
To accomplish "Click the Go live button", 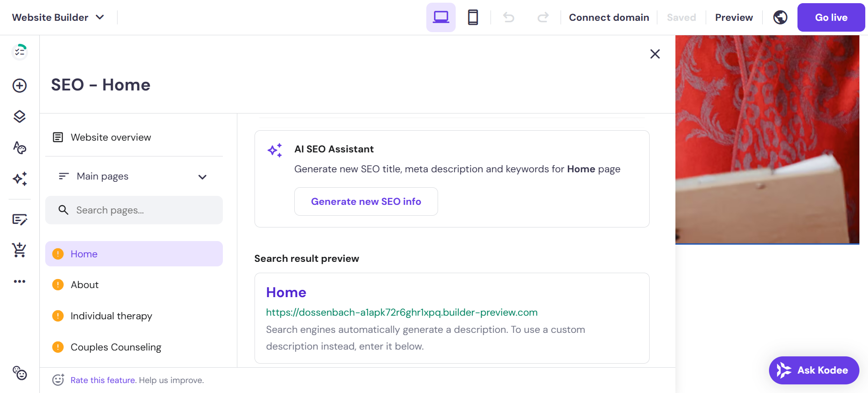I will tap(831, 17).
